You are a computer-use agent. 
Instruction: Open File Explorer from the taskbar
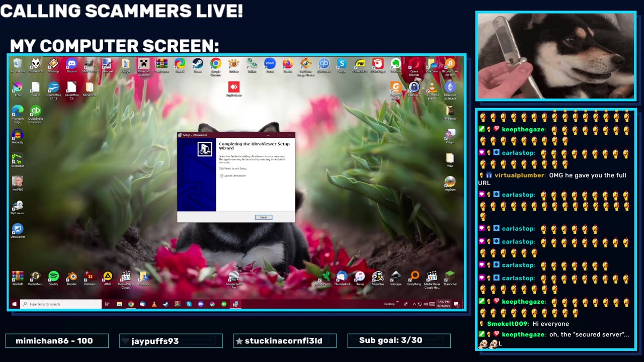tap(119, 304)
